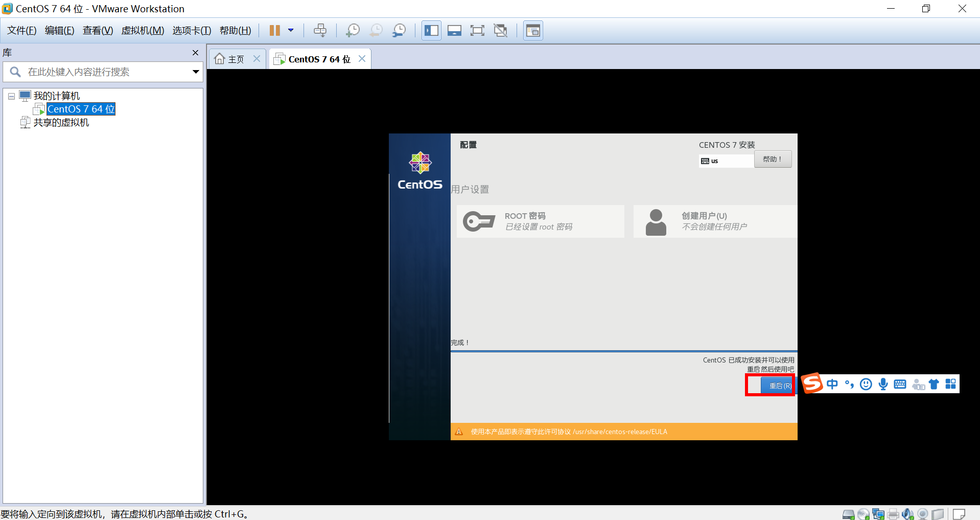Open the skin shirt icon on Sogou bar

click(x=934, y=384)
